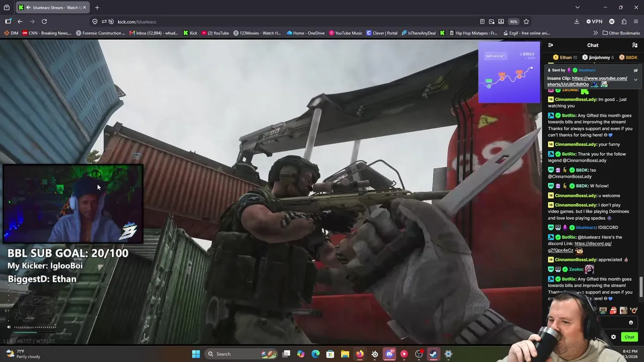Open the 123Movies bookmark
Image resolution: width=644 pixels, height=362 pixels.
[257, 33]
